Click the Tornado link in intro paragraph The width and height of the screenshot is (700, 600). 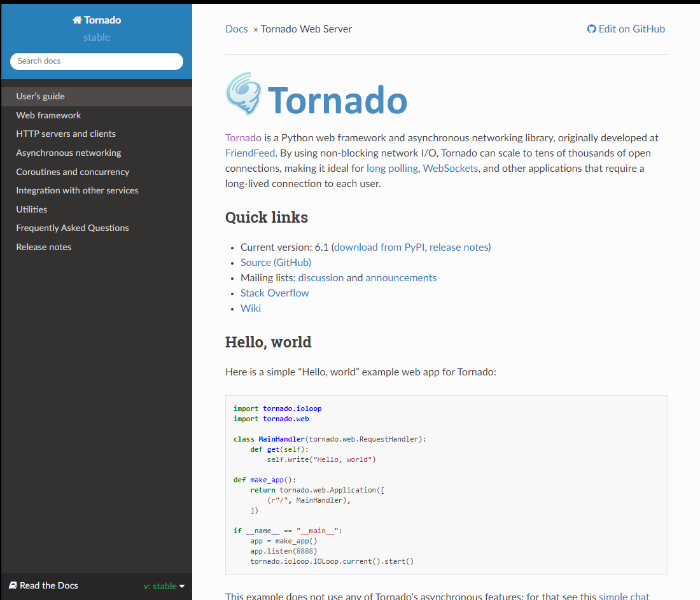(x=243, y=138)
